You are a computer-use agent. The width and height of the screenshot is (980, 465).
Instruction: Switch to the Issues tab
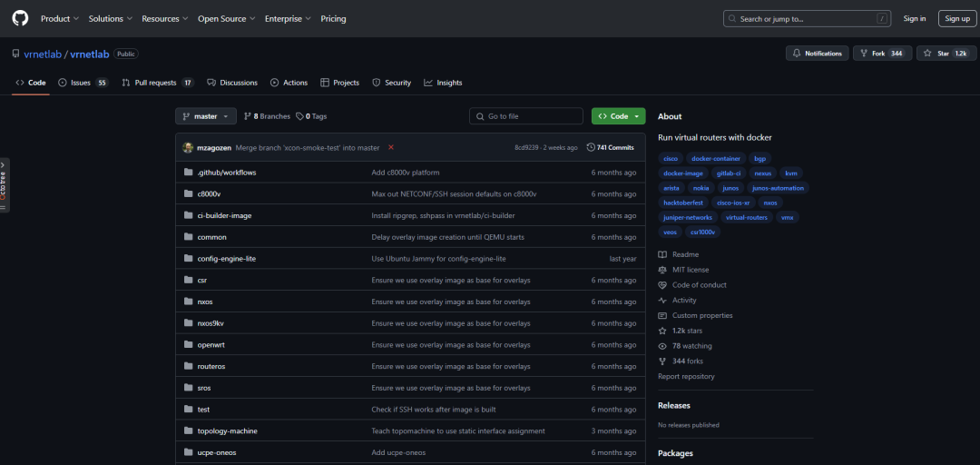point(83,83)
